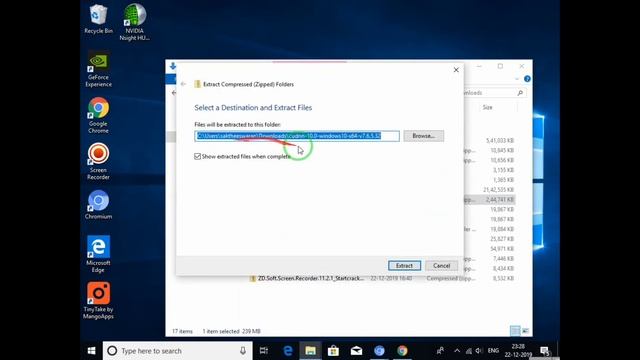
Task: Click the '17 items' status bar text
Action: pos(182,331)
